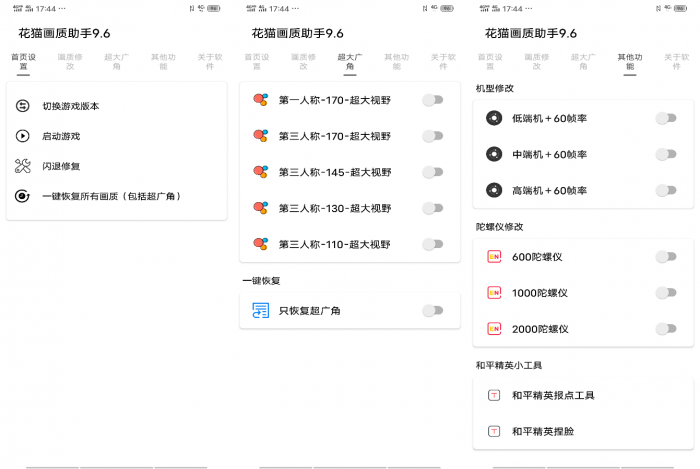Click the play icon for 启动游戏
Screen dimensions: 700x469
point(23,136)
